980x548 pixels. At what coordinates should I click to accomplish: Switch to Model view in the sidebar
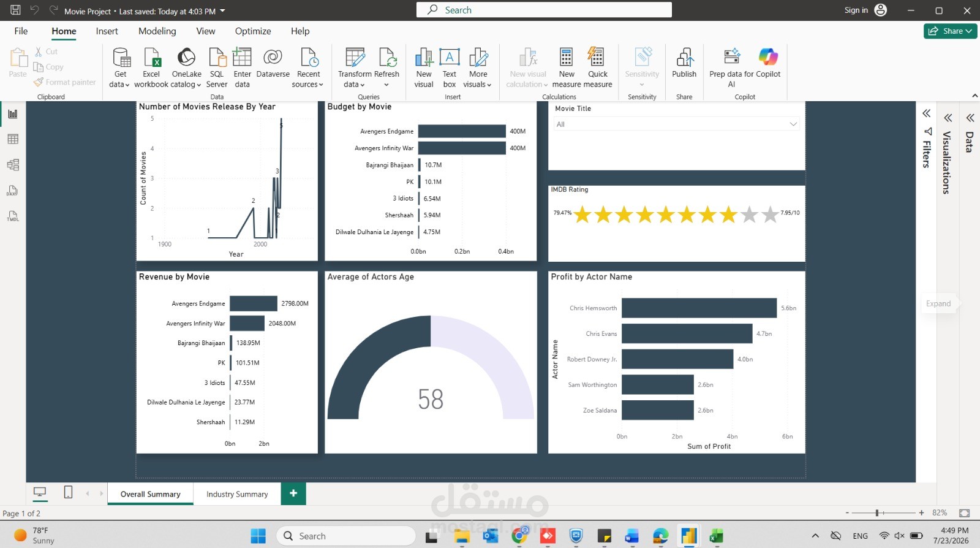click(x=13, y=165)
